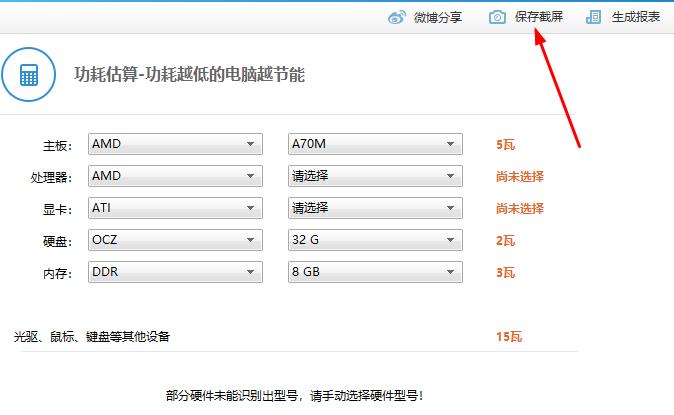Screen dimensions: 674x415
Task: Open 微博分享 link
Action: tap(438, 18)
